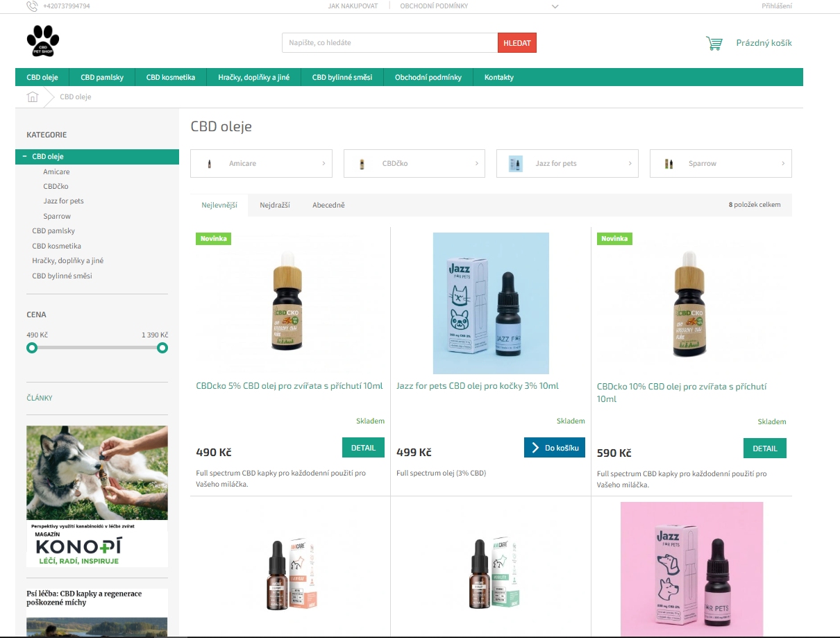Open the CBD Pet Shop paw logo
The height and width of the screenshot is (638, 840).
pos(43,41)
